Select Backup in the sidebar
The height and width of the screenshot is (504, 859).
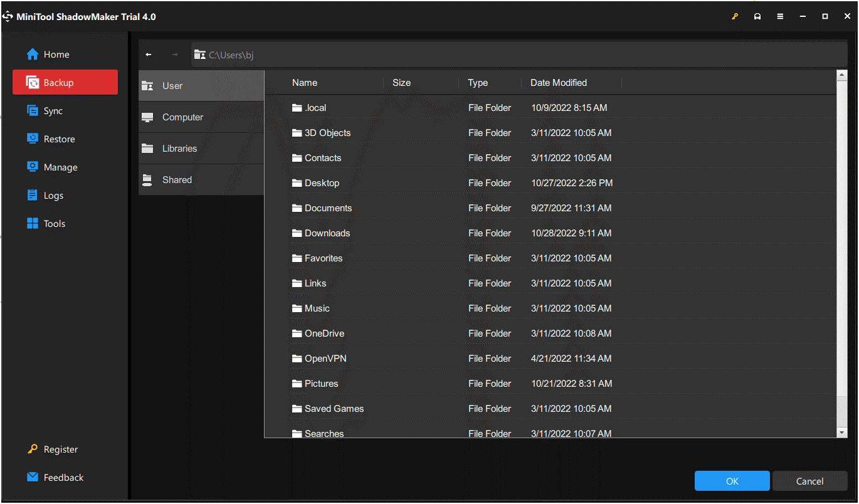click(65, 83)
